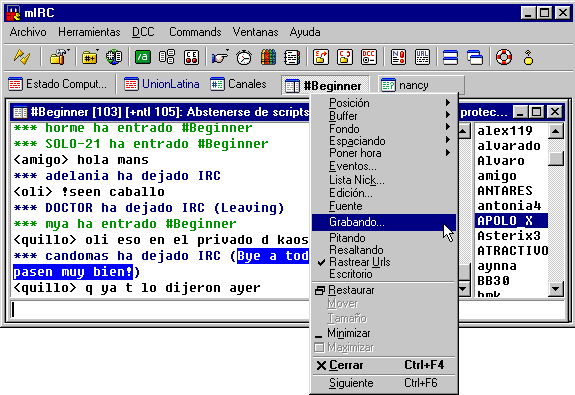
Task: Open Options via the hammer toolbar icon
Action: click(59, 57)
